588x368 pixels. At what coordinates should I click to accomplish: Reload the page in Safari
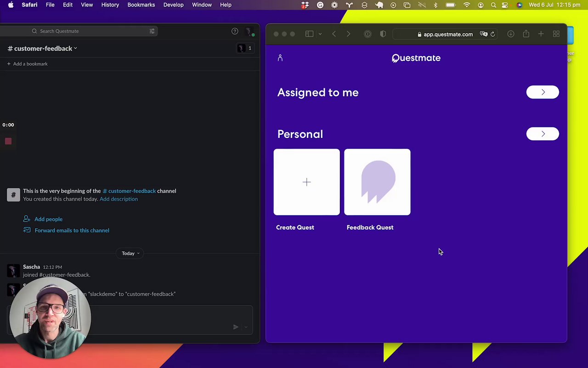[492, 34]
